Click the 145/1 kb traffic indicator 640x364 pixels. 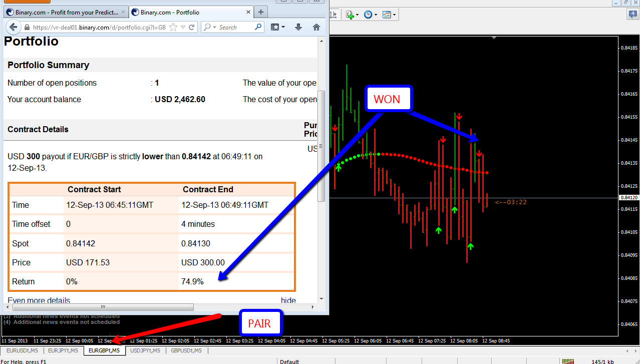point(602,361)
